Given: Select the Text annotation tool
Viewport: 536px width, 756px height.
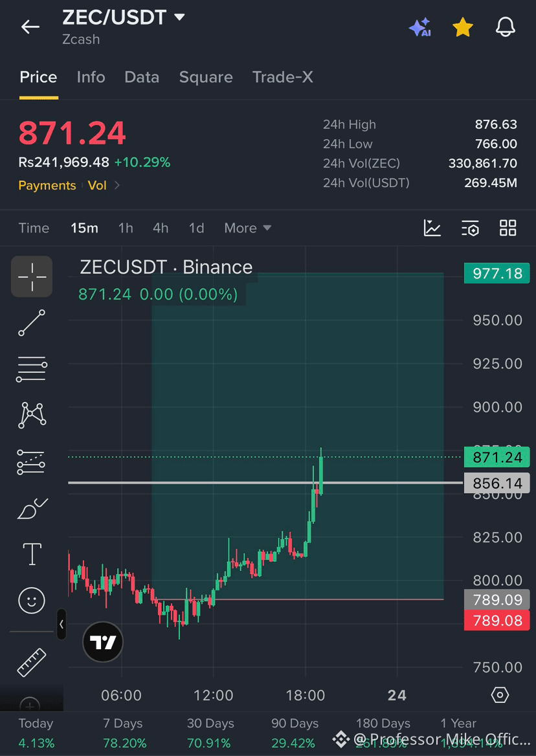Looking at the screenshot, I should (x=32, y=553).
